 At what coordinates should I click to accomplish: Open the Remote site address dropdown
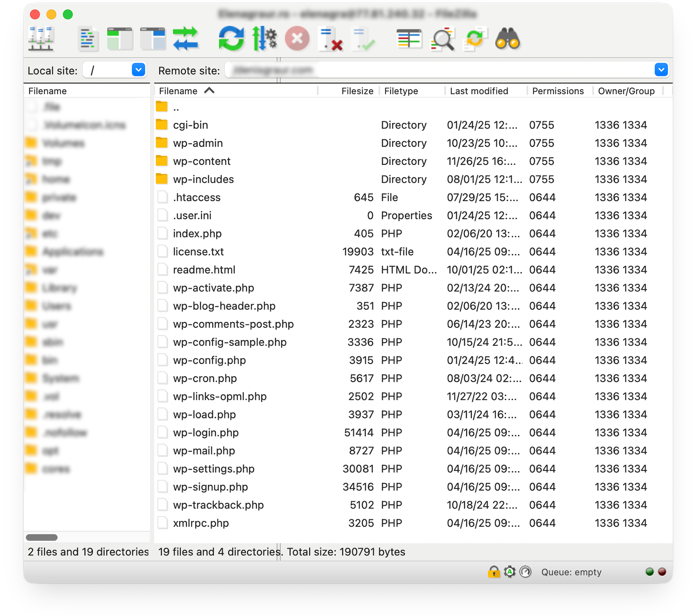pyautogui.click(x=661, y=69)
